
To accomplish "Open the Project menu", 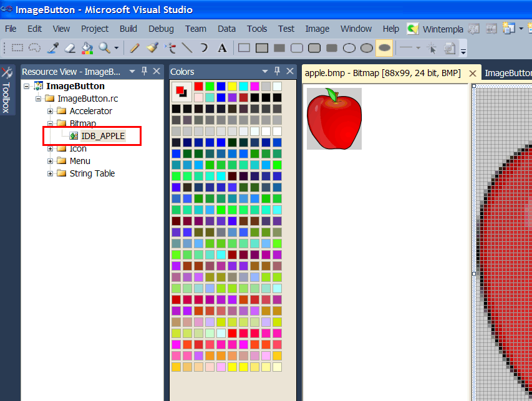I will coord(95,29).
